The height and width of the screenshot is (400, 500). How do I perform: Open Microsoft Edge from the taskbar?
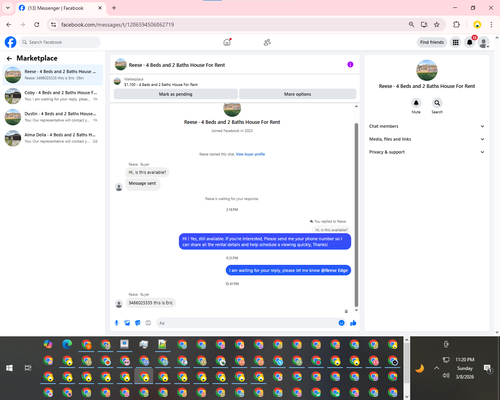pyautogui.click(x=67, y=344)
